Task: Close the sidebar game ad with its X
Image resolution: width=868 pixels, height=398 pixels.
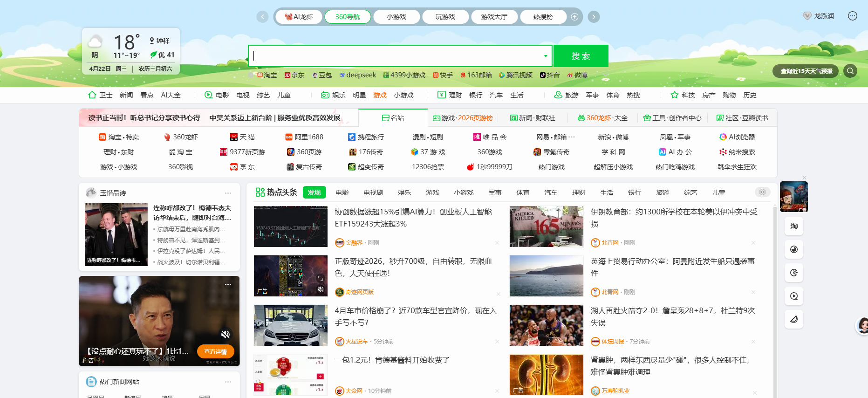Action: click(804, 178)
